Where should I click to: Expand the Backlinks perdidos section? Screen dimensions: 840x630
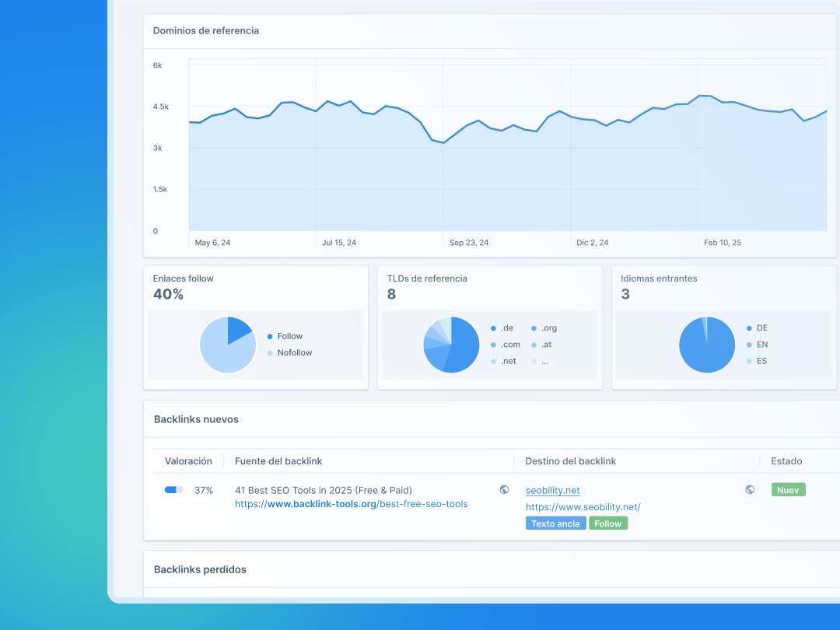(x=201, y=569)
